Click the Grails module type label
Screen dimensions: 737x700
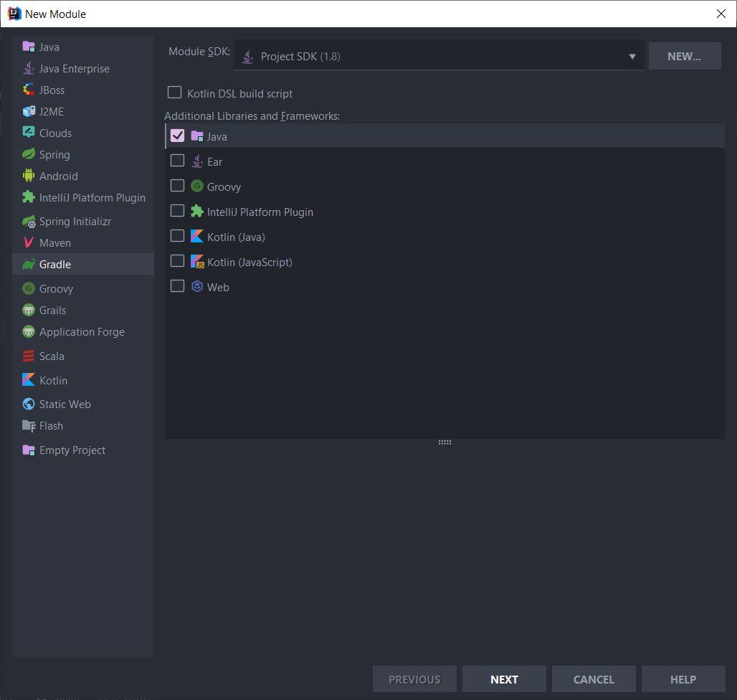point(52,311)
